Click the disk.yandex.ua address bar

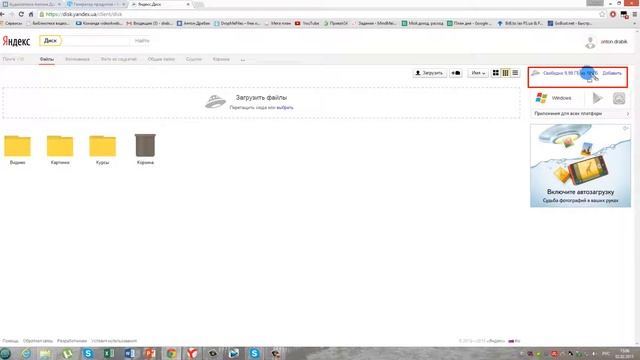coord(318,14)
